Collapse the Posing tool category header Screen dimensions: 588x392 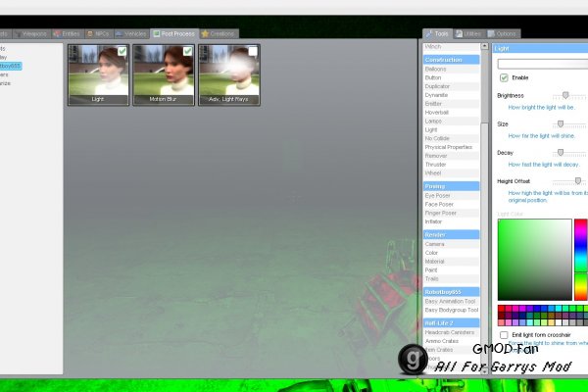click(452, 185)
